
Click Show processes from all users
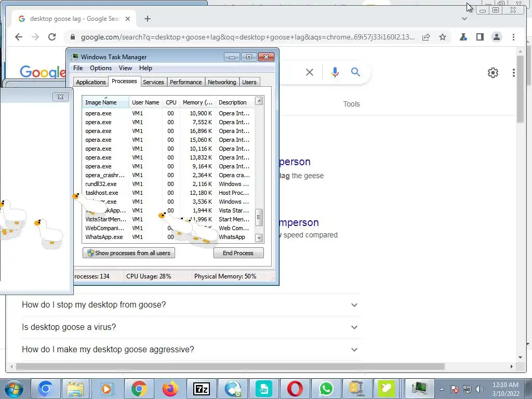(129, 253)
